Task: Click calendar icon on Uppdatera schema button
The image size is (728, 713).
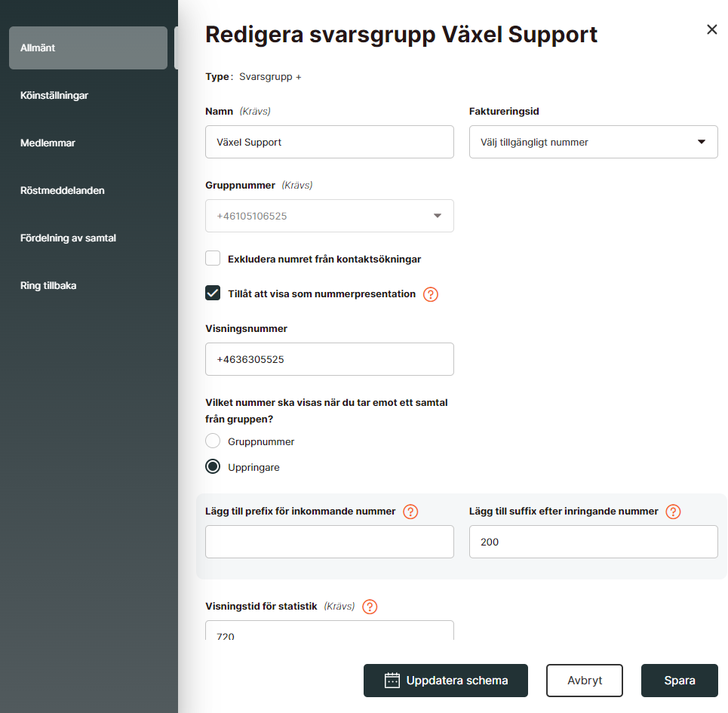Action: (x=392, y=681)
